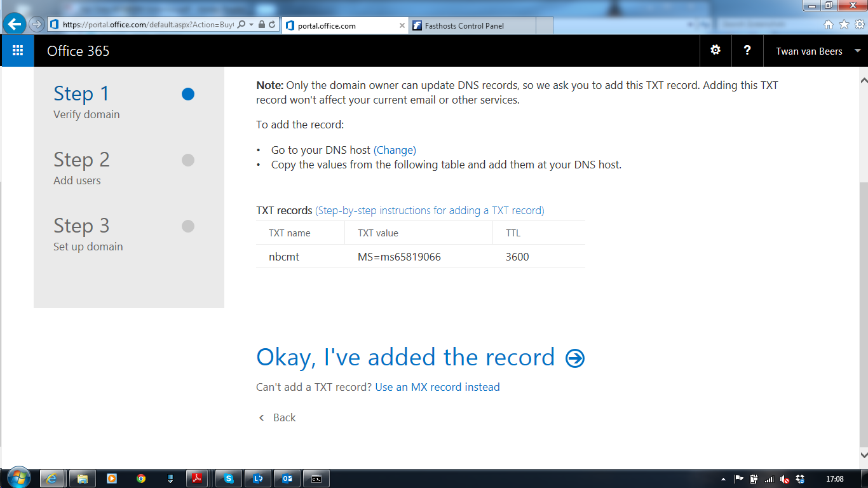Click the muted volume tray icon

click(x=785, y=479)
